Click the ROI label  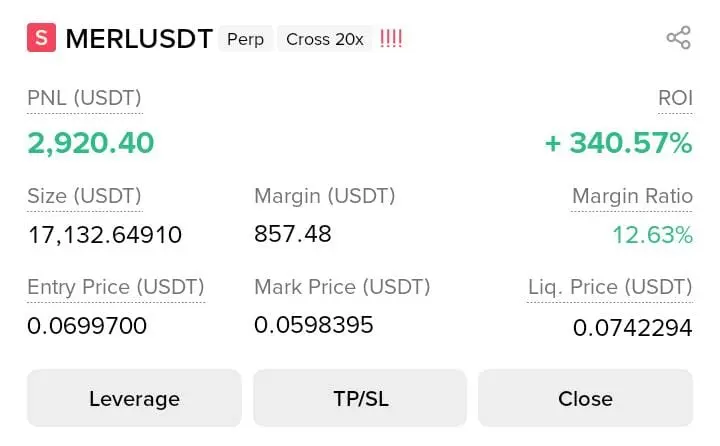pyautogui.click(x=675, y=98)
